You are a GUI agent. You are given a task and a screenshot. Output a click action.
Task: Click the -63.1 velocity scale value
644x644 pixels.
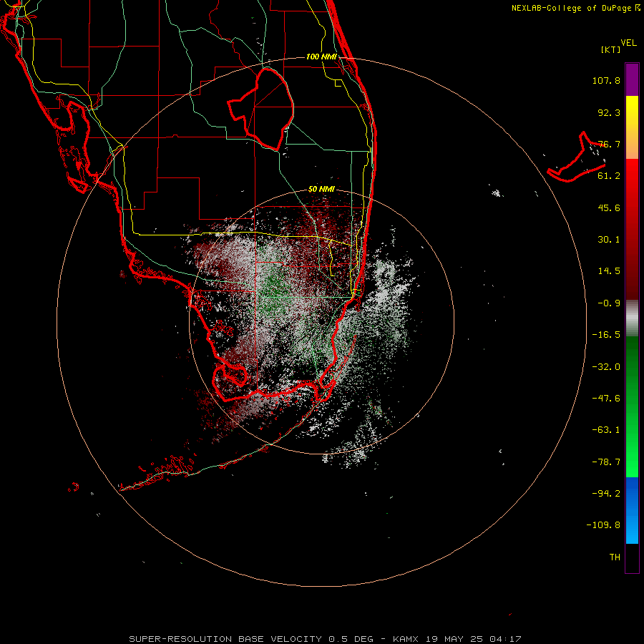[x=606, y=430]
